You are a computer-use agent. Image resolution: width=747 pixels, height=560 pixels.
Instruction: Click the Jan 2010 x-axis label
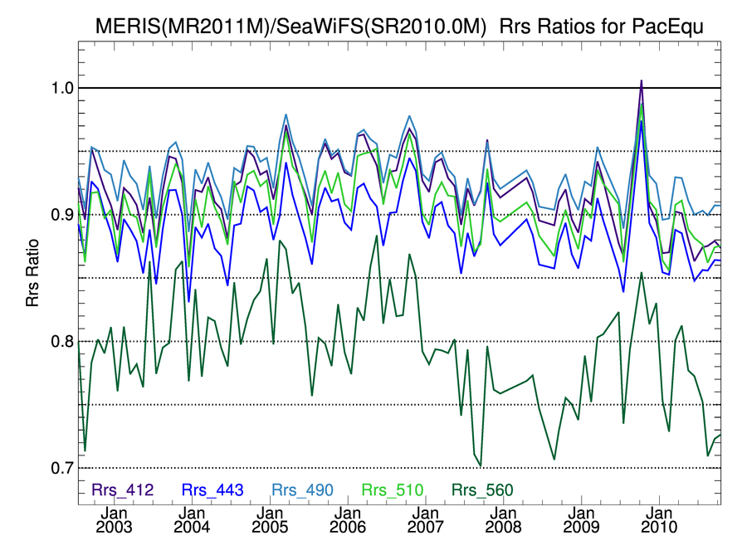pos(659,520)
